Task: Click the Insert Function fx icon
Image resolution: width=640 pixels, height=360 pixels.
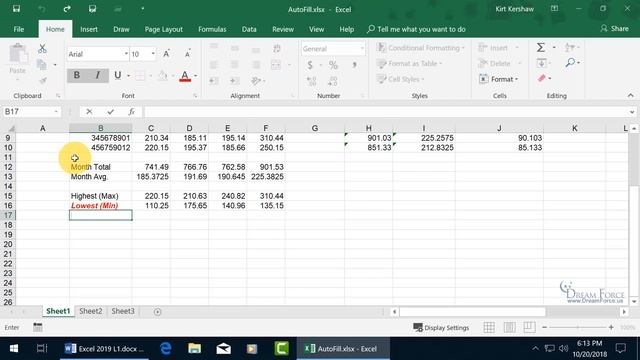Action: tap(131, 112)
